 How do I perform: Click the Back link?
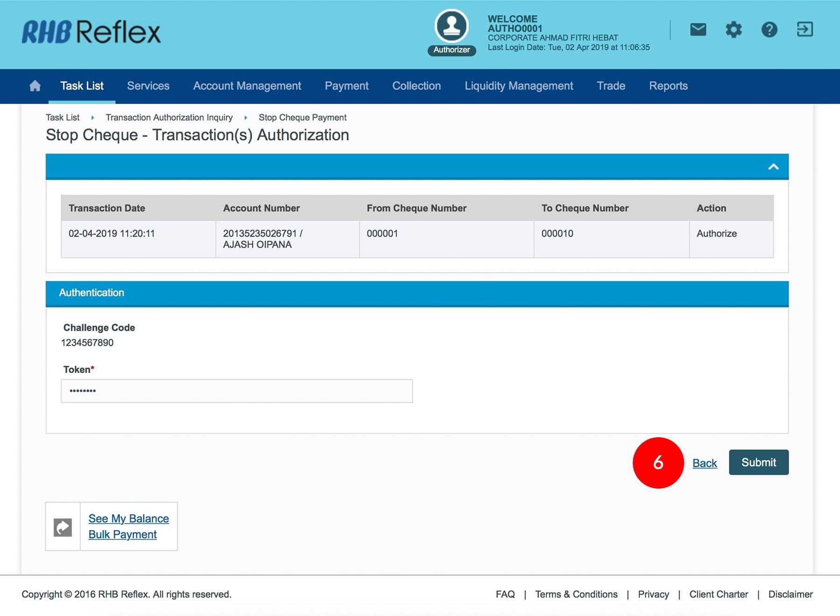[x=704, y=463]
